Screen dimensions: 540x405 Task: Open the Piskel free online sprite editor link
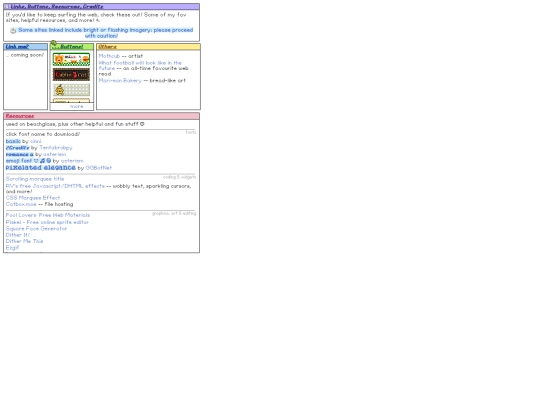47,222
